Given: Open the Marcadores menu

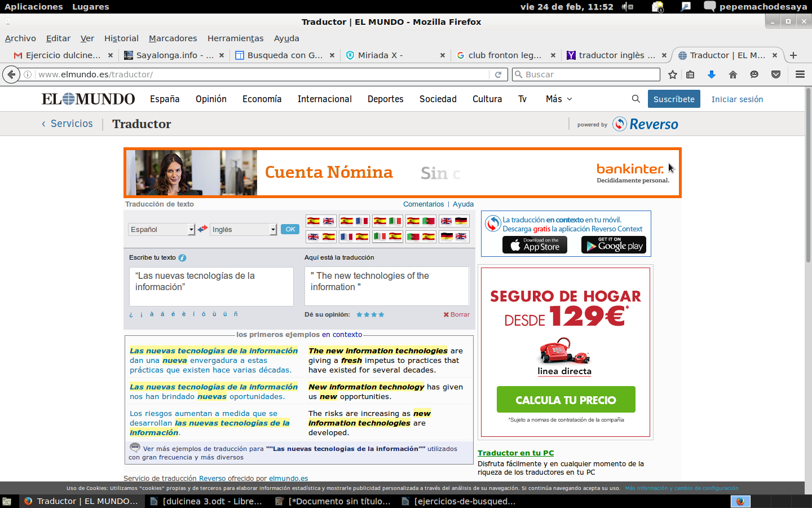Looking at the screenshot, I should pyautogui.click(x=173, y=38).
